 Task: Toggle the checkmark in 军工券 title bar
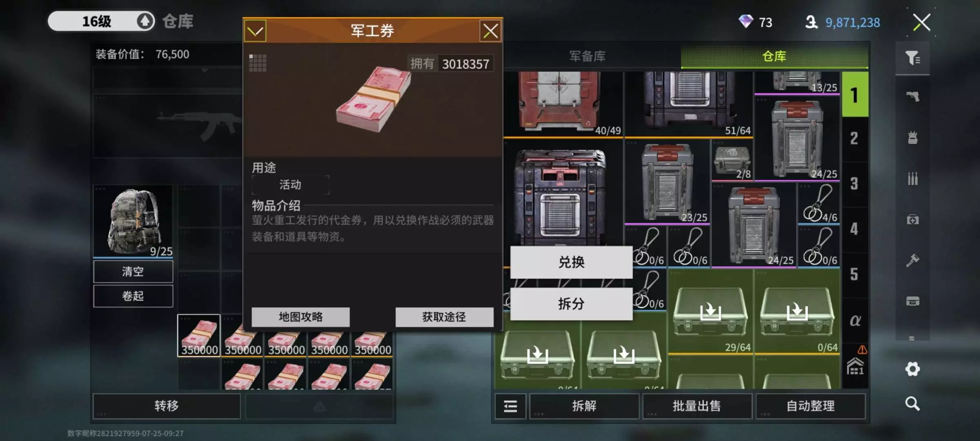point(255,31)
